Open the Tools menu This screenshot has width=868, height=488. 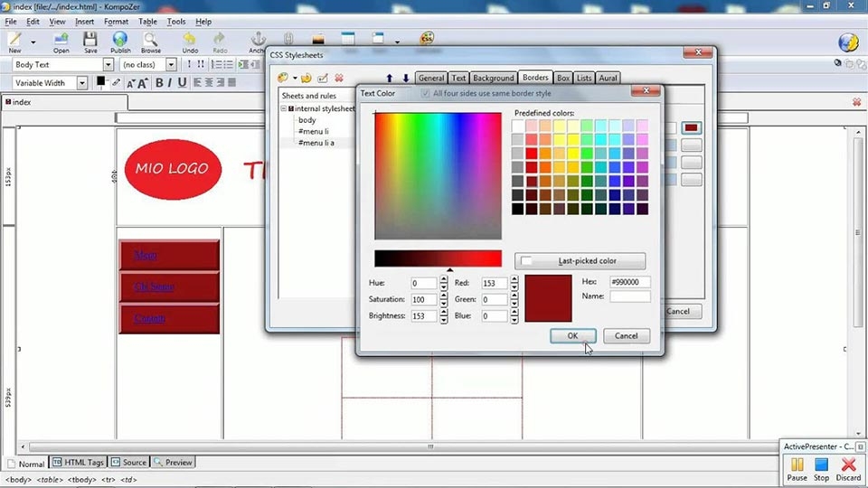point(176,22)
